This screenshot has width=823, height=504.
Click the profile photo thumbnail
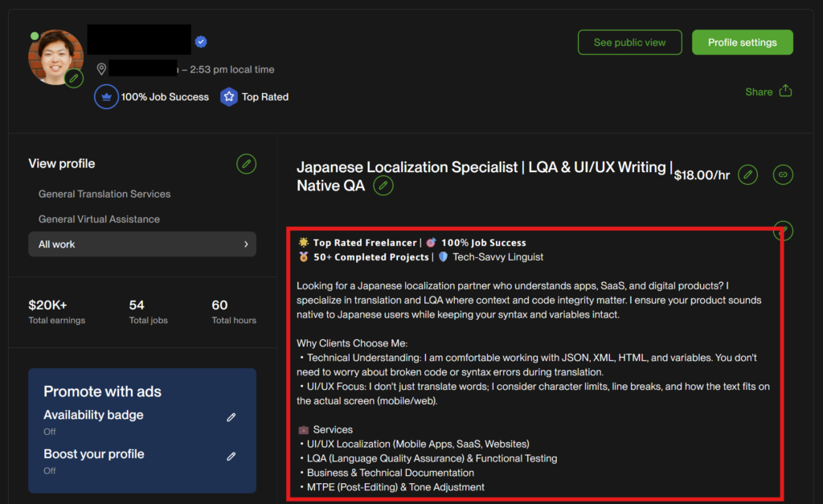[55, 56]
